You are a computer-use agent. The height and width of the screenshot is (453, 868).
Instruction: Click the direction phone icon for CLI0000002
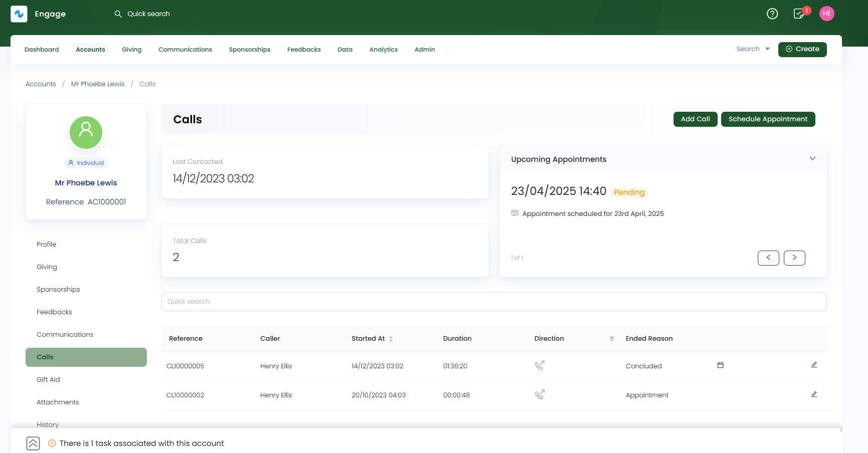click(x=540, y=395)
